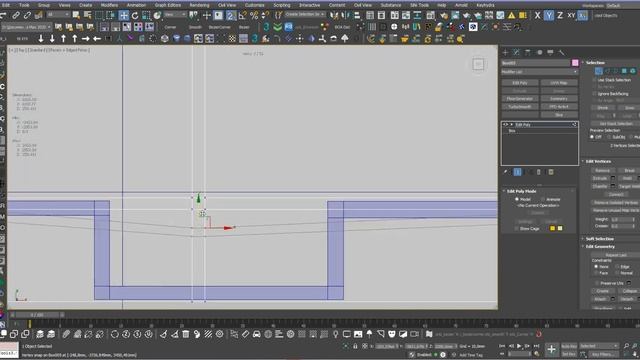Toggle the Angle Snap icon

point(242,16)
